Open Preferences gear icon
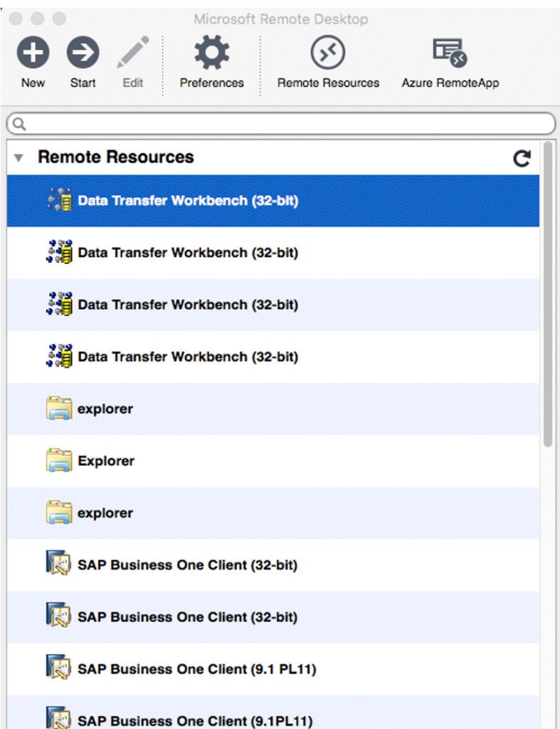Image resolution: width=560 pixels, height=729 pixels. coord(211,52)
